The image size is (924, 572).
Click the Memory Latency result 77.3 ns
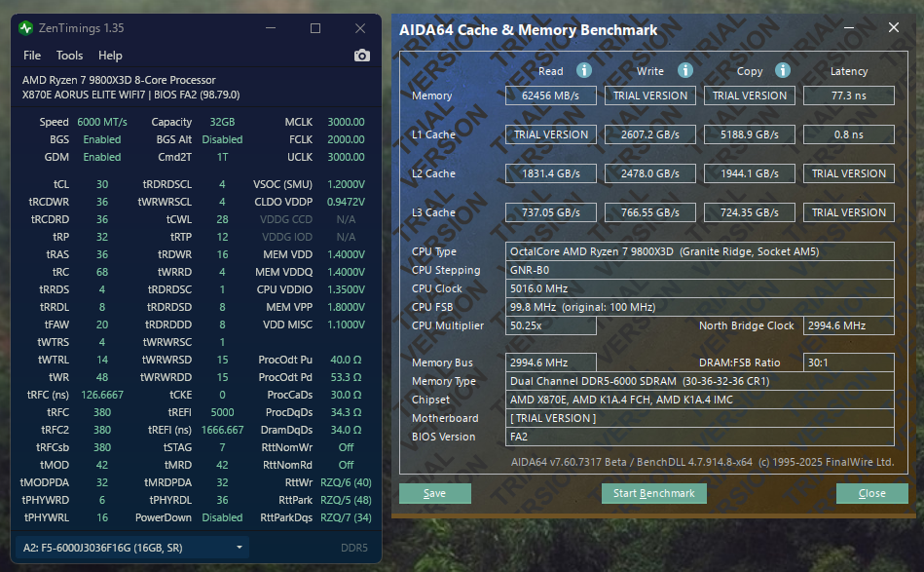(847, 95)
